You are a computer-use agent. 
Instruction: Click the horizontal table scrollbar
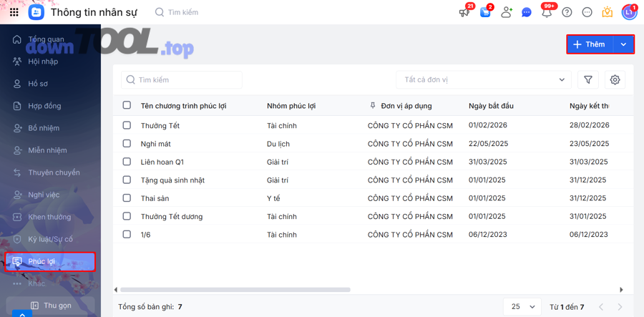click(235, 290)
